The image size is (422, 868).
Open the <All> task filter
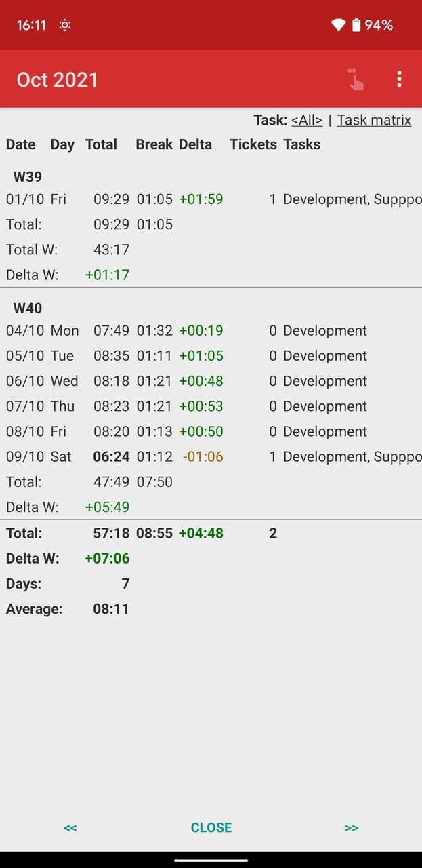pos(306,120)
